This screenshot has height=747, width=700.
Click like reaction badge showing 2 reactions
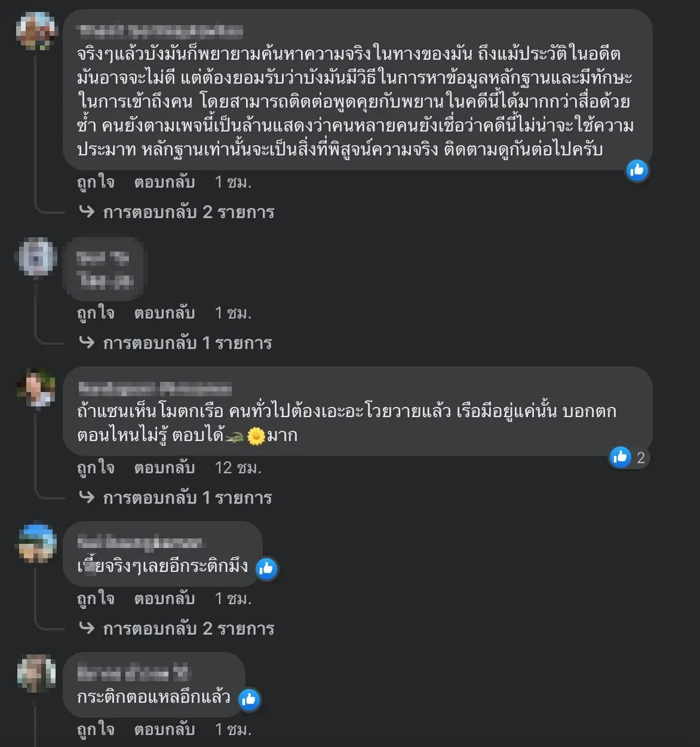(x=628, y=458)
